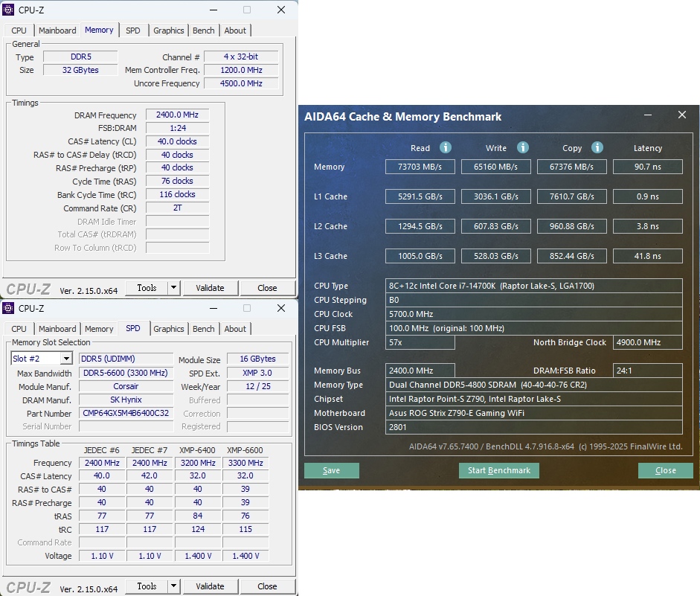Click the CAS# Latency 40.0 clocks value
Viewport: 700px width, 596px height.
pyautogui.click(x=177, y=141)
